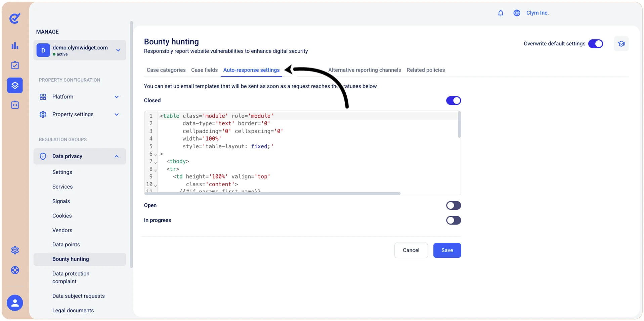Click the Clym logo icon
This screenshot has width=644, height=321.
pyautogui.click(x=15, y=18)
